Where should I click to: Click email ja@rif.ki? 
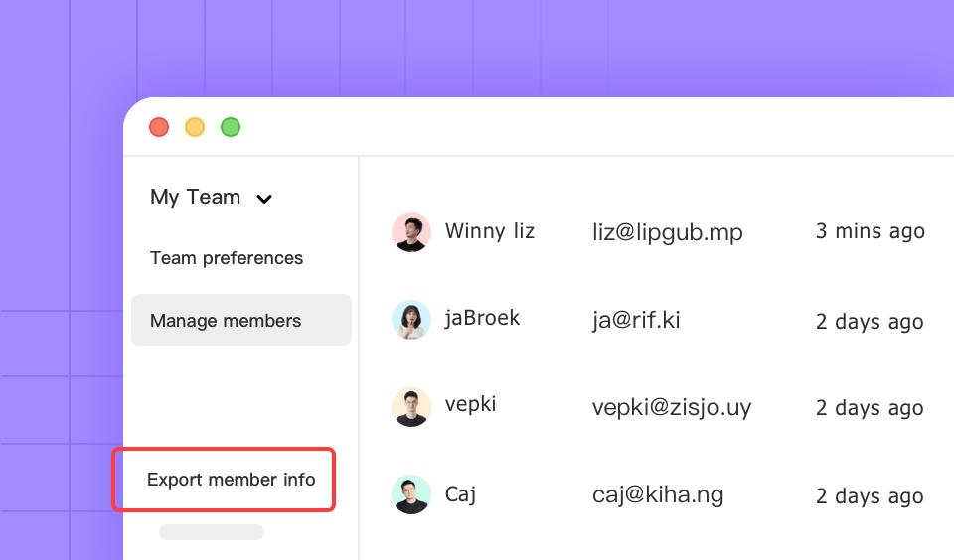coord(636,320)
